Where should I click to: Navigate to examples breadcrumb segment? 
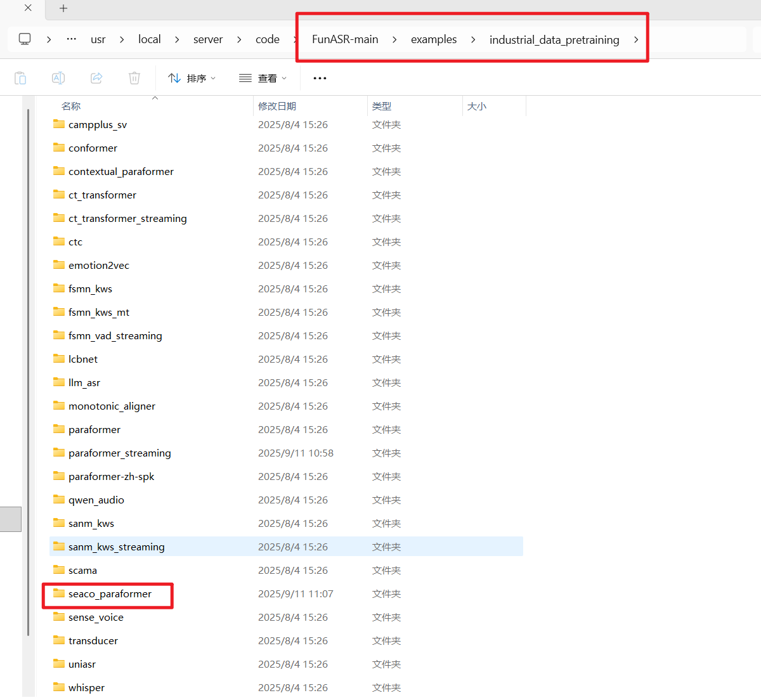click(434, 39)
